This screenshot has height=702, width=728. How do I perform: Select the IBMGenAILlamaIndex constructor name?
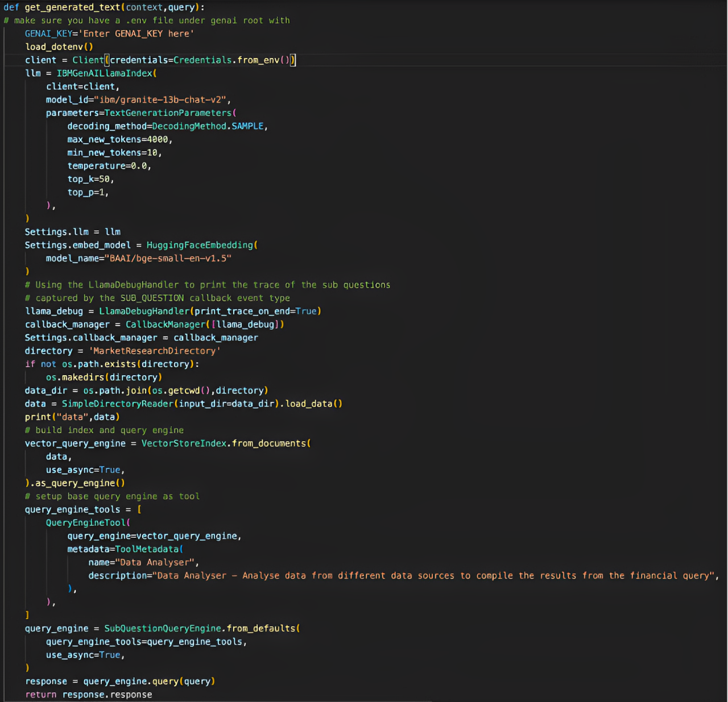(x=104, y=73)
